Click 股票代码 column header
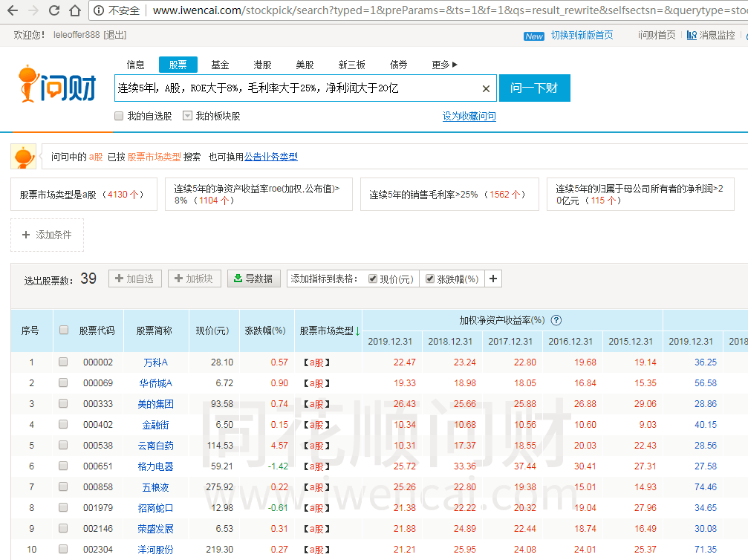The width and height of the screenshot is (748, 560). click(97, 331)
